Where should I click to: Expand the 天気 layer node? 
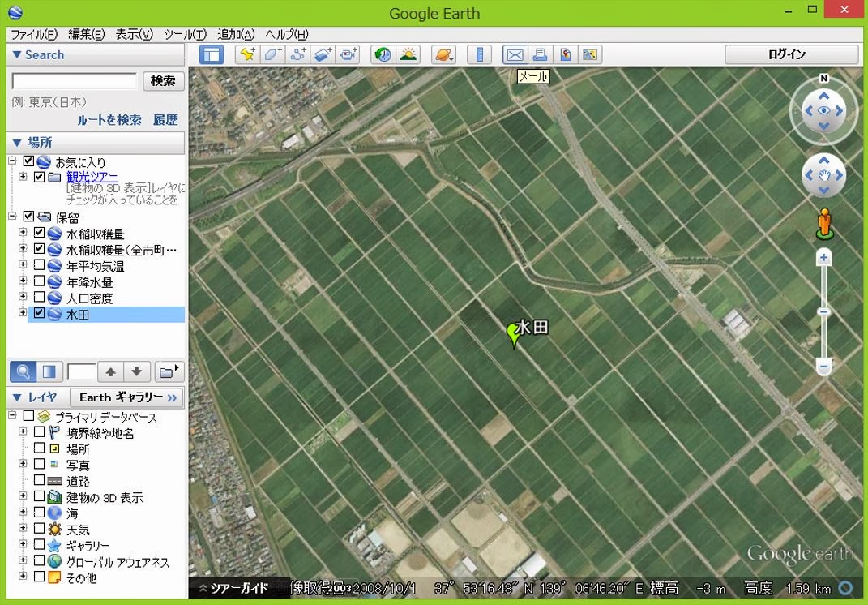(x=23, y=528)
